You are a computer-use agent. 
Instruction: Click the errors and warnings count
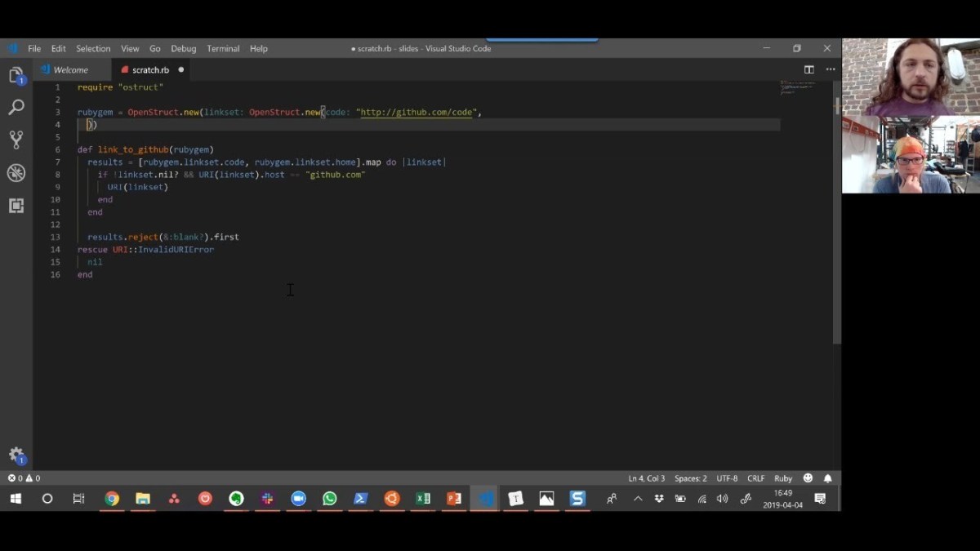(x=24, y=478)
